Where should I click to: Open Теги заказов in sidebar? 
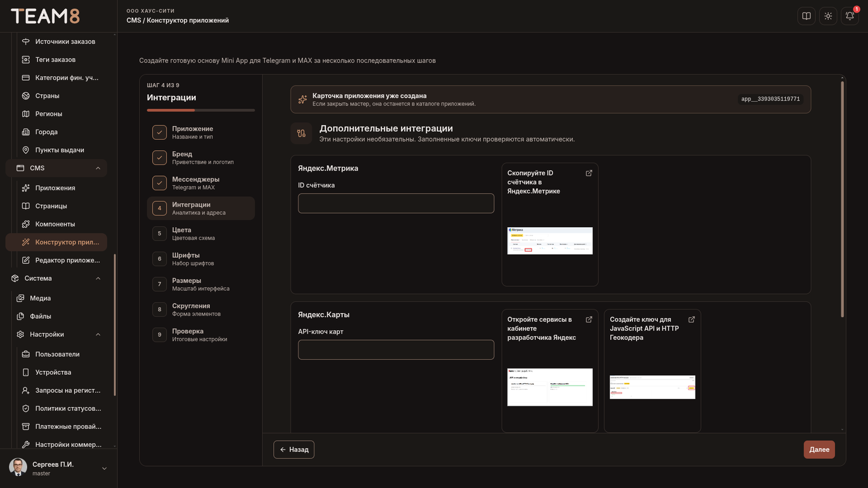[56, 60]
